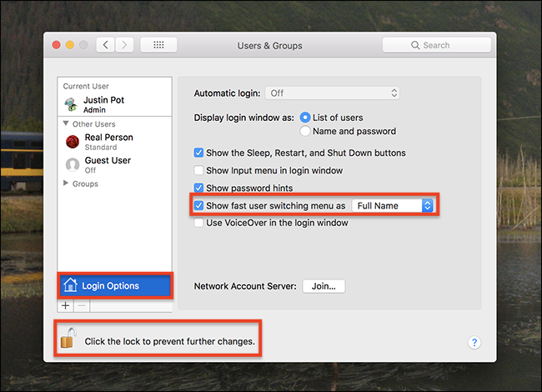542x392 pixels.
Task: Show all preferences grid icon
Action: coord(158,45)
